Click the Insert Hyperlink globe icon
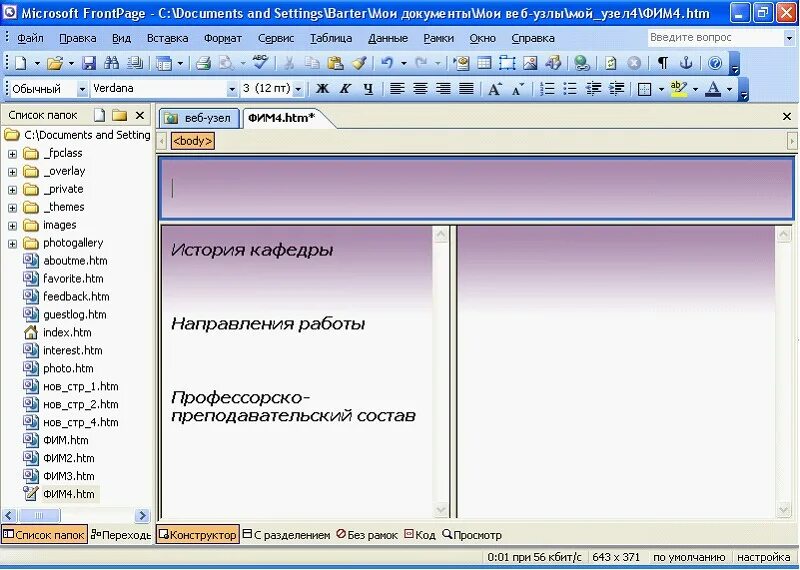 (582, 63)
